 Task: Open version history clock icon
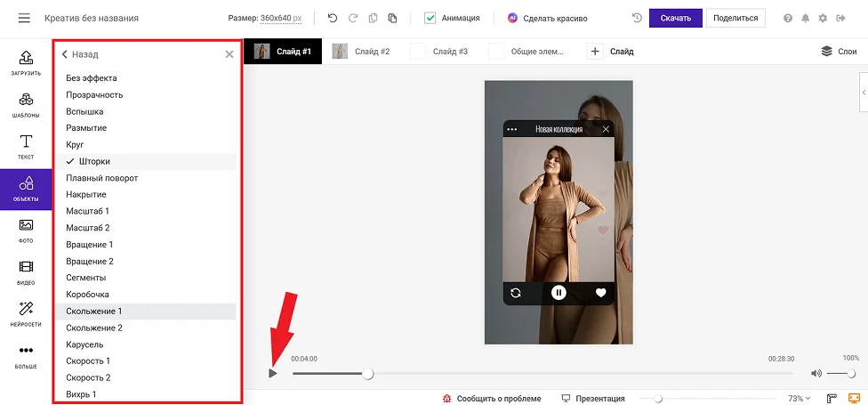(637, 18)
